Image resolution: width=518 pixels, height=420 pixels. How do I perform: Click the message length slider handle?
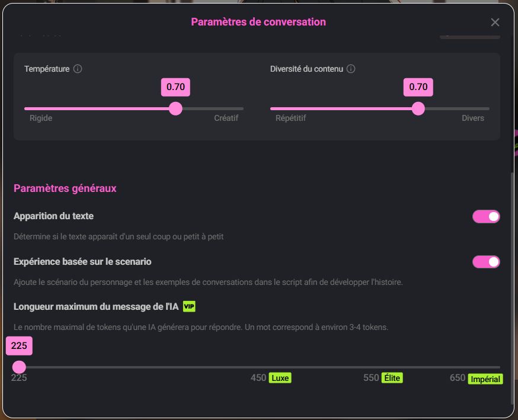18,367
